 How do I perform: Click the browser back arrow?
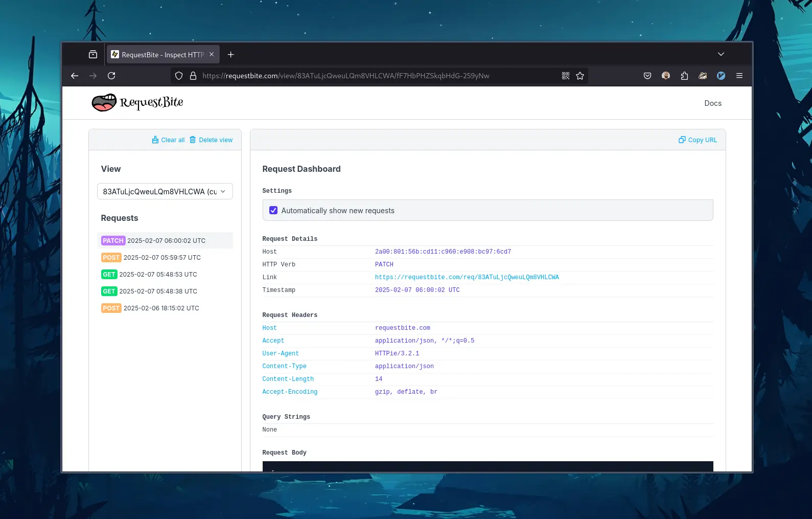point(75,76)
